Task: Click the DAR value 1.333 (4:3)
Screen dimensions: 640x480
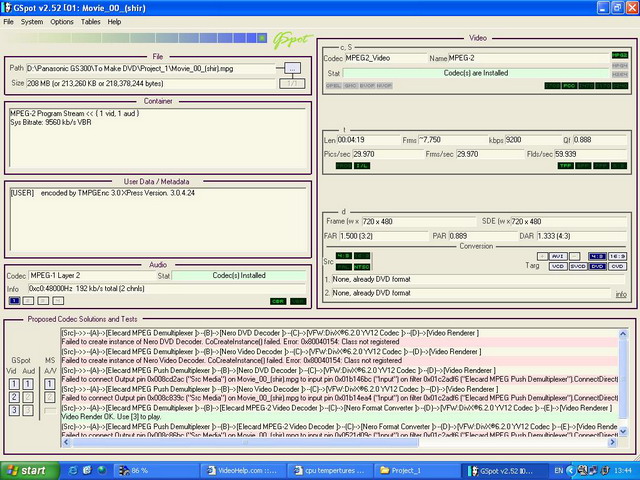Action: 581,236
